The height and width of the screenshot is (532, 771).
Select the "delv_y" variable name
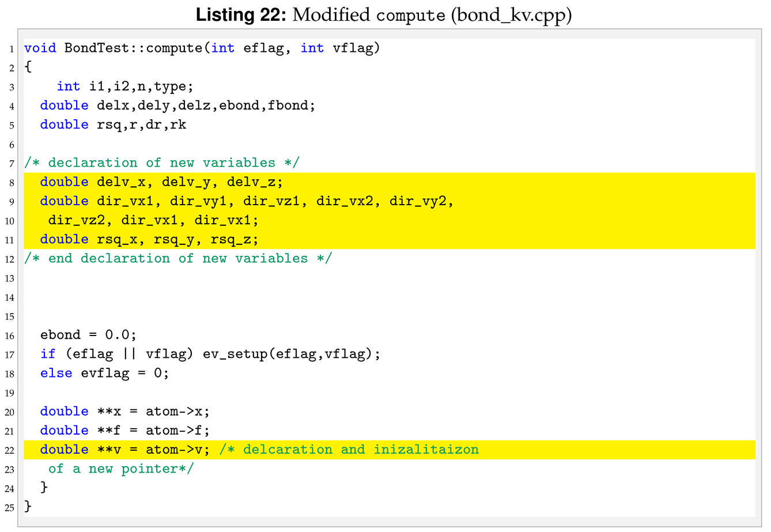coord(186,182)
